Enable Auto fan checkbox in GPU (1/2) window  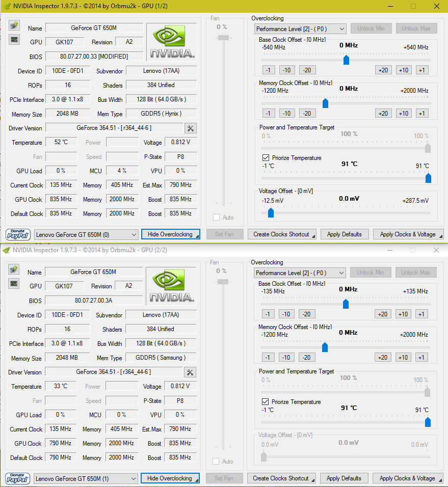click(x=216, y=218)
